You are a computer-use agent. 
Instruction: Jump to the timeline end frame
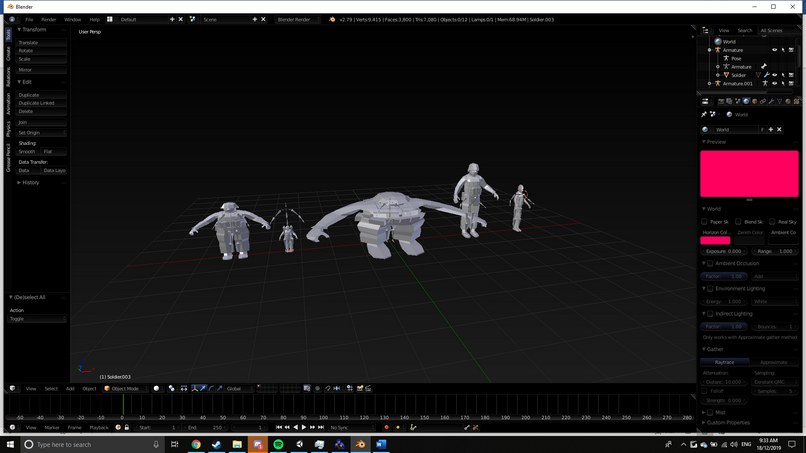click(x=321, y=428)
